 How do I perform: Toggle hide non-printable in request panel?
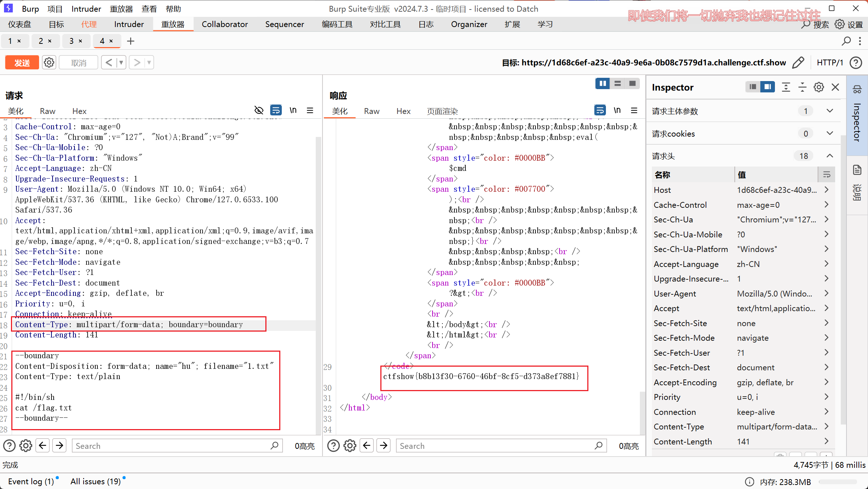[259, 110]
